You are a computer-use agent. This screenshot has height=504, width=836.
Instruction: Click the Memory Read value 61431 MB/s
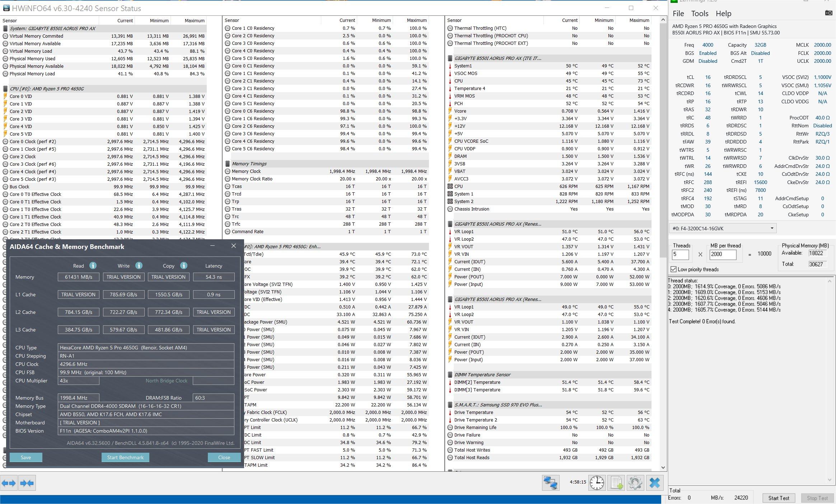point(78,277)
